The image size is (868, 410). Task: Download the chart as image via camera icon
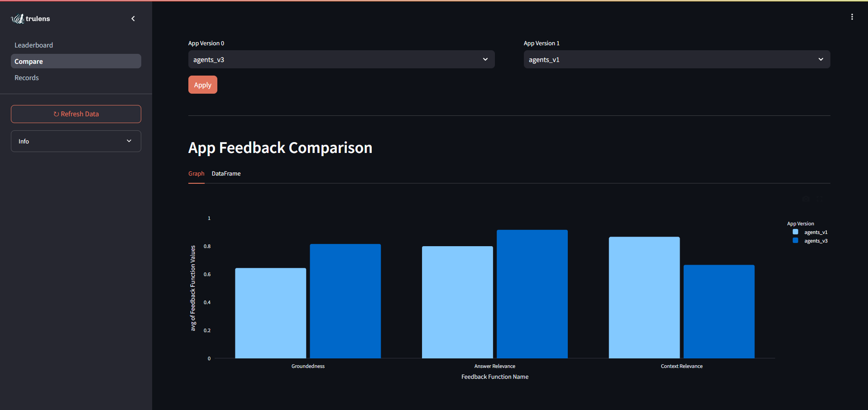coord(806,200)
